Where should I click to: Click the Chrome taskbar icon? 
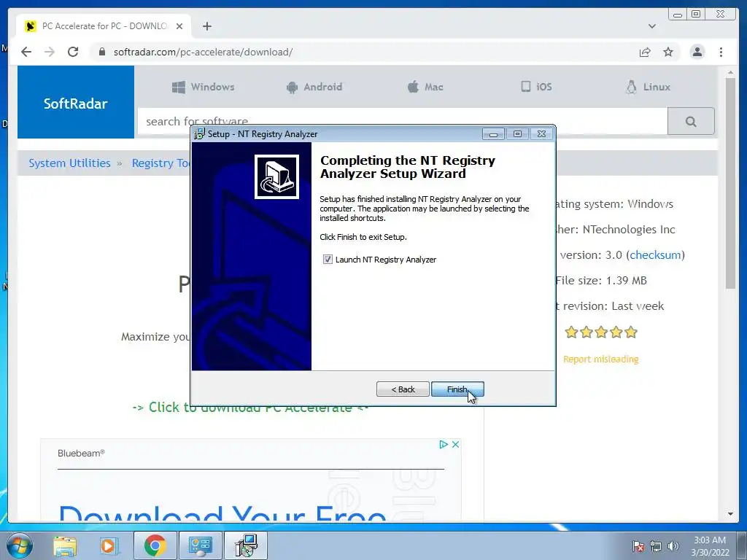click(155, 545)
